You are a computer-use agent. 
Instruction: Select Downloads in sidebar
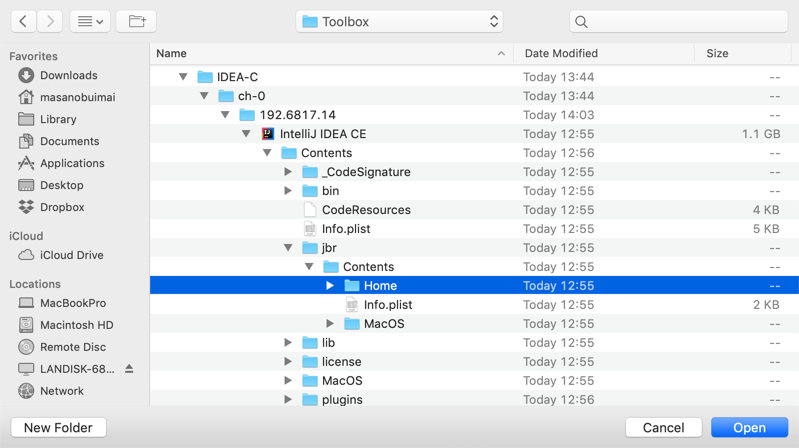(x=68, y=75)
